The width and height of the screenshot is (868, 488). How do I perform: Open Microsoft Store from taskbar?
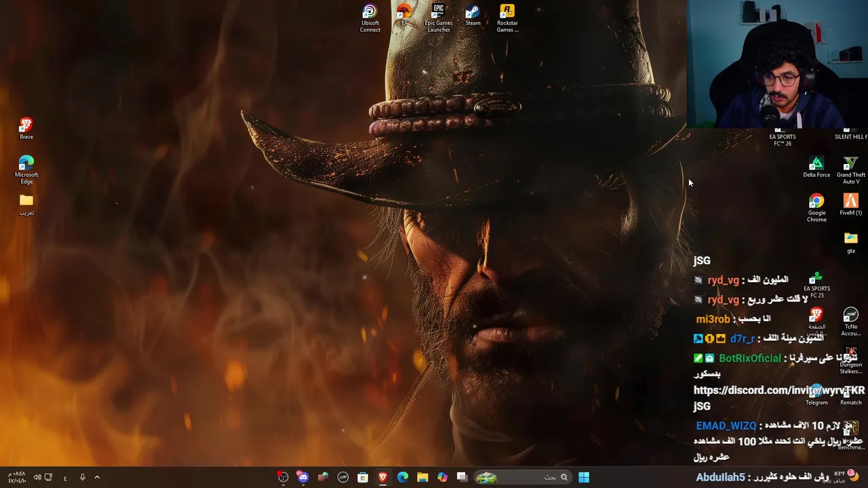coord(363,477)
